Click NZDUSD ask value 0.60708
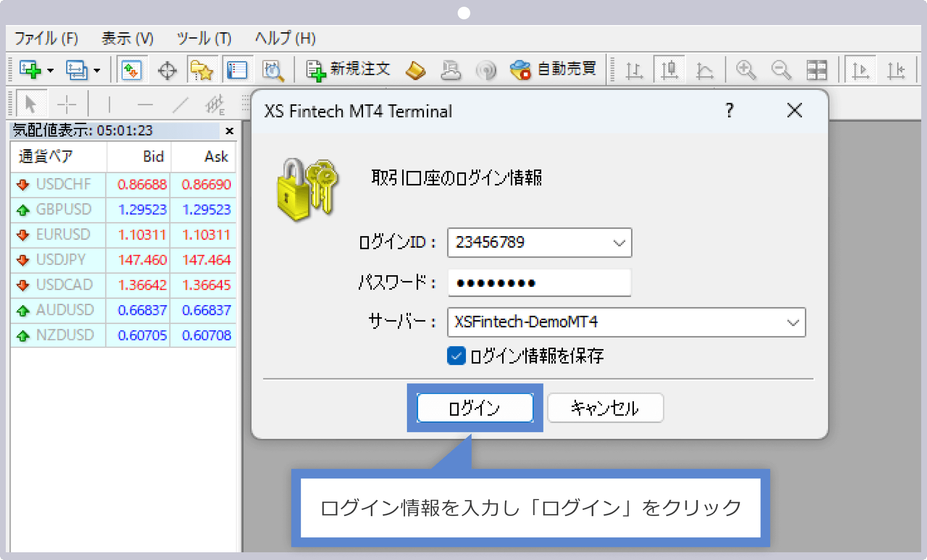Image resolution: width=927 pixels, height=560 pixels. pyautogui.click(x=206, y=336)
